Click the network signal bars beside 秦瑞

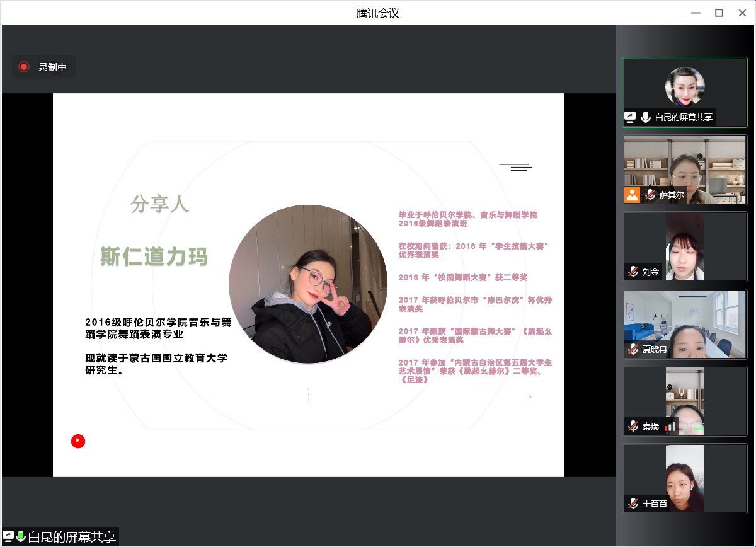pos(670,427)
